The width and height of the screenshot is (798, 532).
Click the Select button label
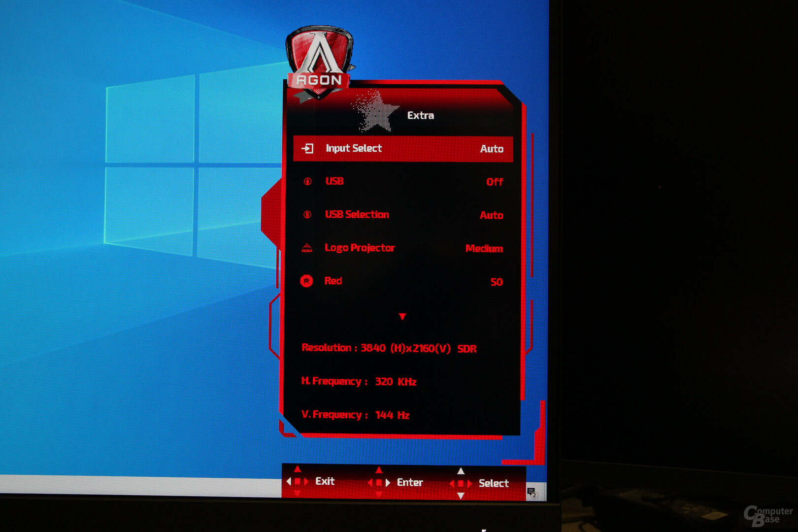coord(494,483)
